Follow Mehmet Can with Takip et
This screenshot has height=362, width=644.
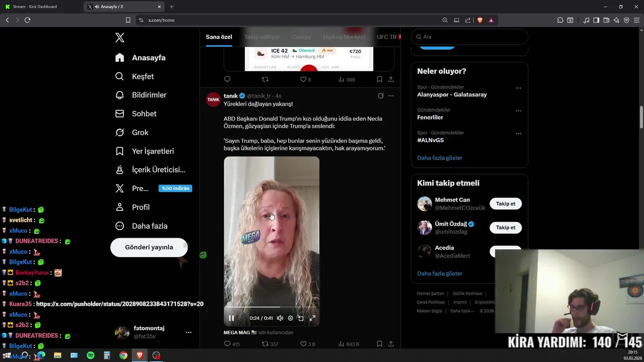tap(506, 204)
